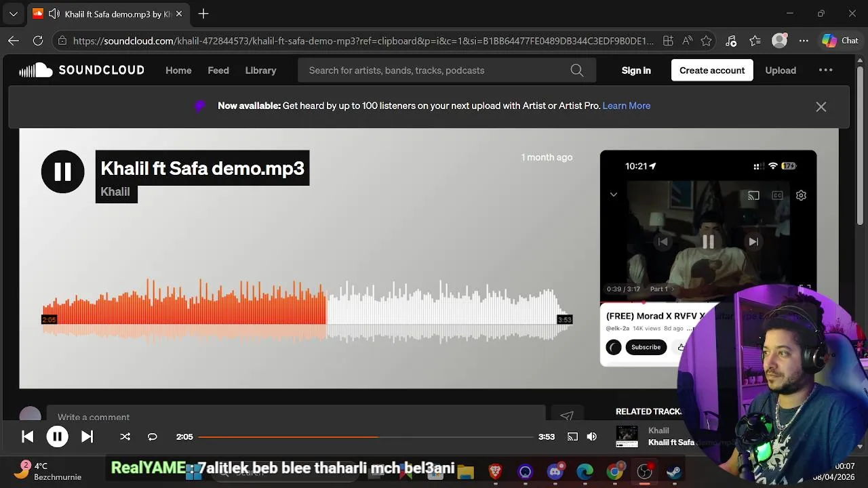This screenshot has width=868, height=488.
Task: Click the Write a comment field
Action: [295, 417]
